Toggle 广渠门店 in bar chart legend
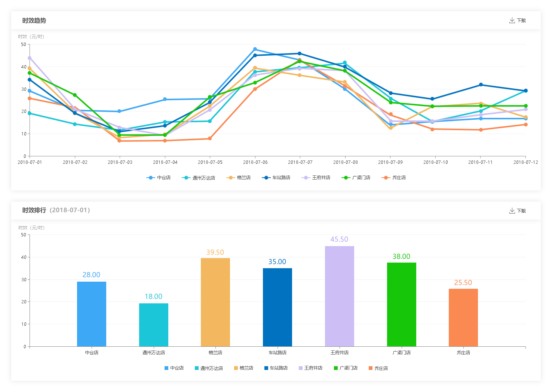Viewport: 552px width, 392px height. [x=346, y=368]
